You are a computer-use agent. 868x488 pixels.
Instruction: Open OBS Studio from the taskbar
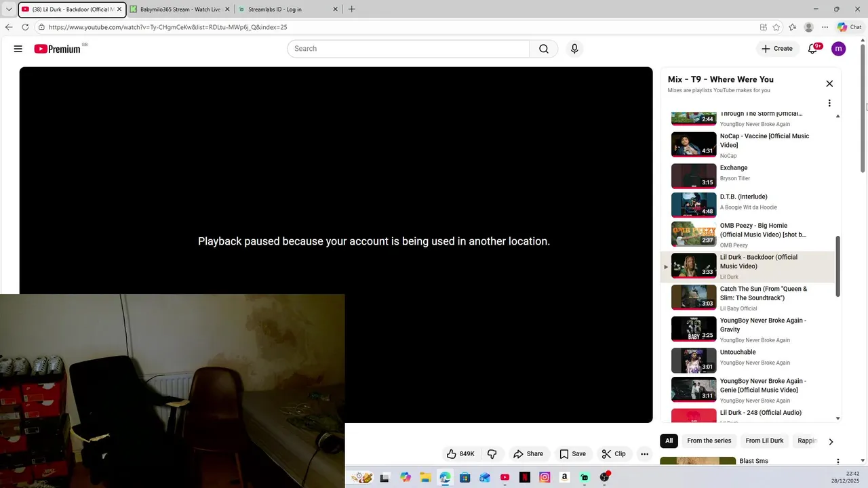604,477
